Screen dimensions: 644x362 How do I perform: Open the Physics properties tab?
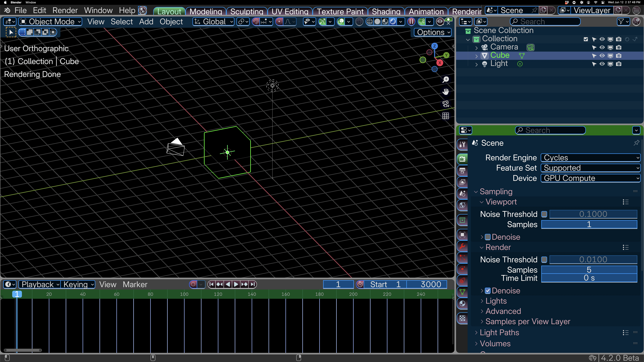coord(462,269)
